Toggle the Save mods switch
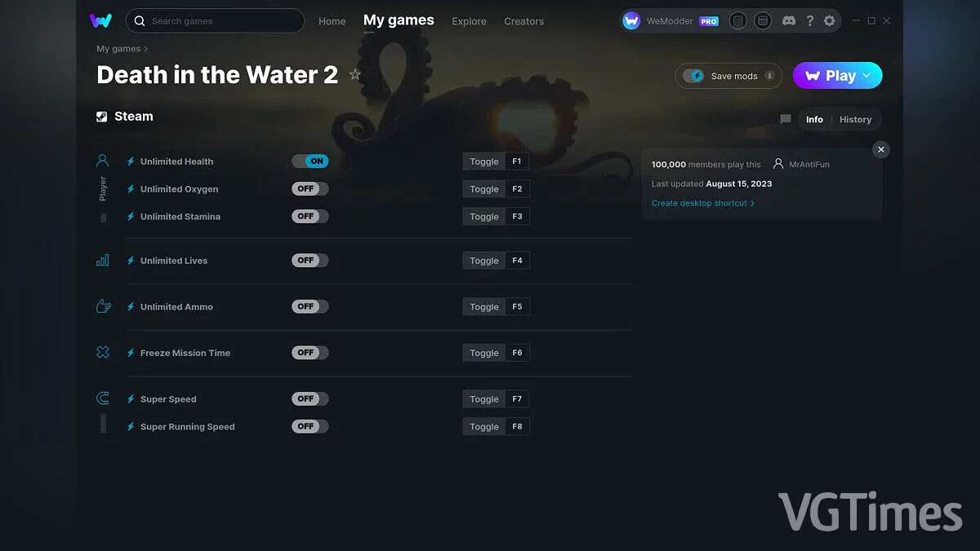The height and width of the screenshot is (551, 980). 693,76
